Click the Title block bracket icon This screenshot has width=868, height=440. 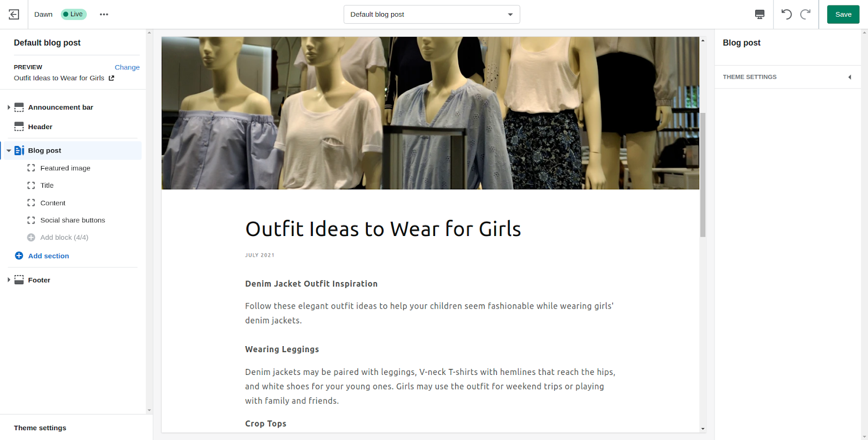click(x=31, y=186)
